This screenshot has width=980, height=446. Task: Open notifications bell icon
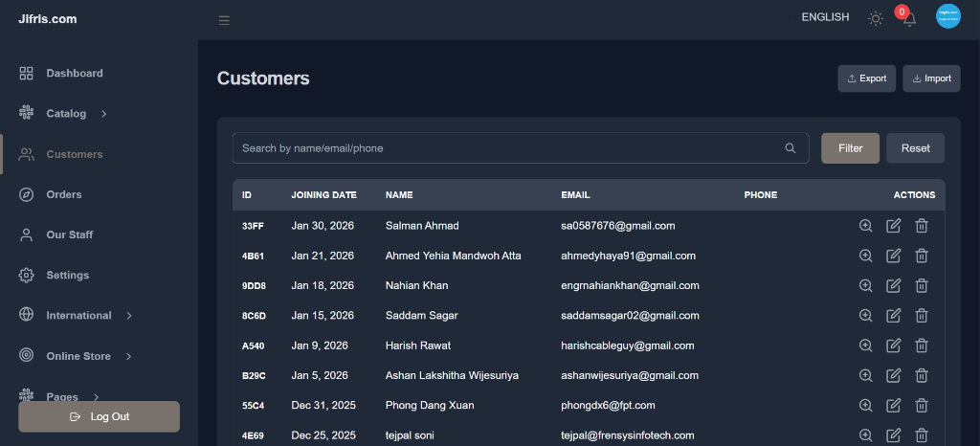pyautogui.click(x=908, y=19)
